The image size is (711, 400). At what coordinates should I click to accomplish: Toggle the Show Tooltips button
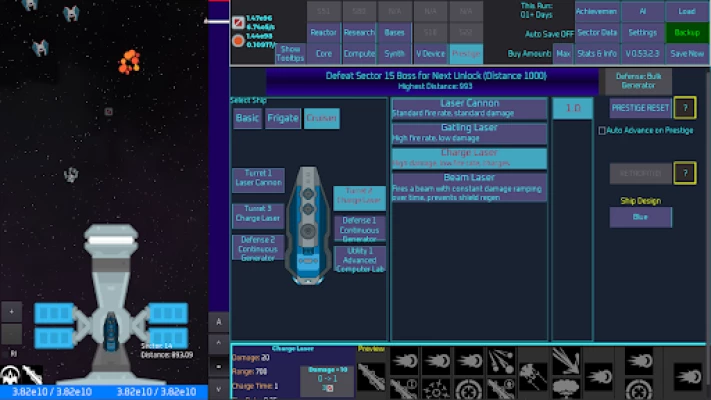pyautogui.click(x=290, y=52)
